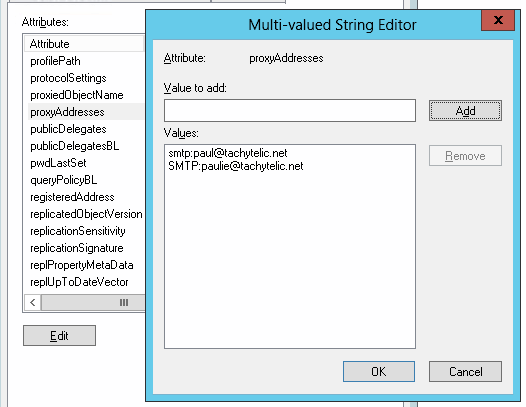The width and height of the screenshot is (526, 407).
Task: Select proxyAddresses attribute row
Action: pyautogui.click(x=85, y=112)
